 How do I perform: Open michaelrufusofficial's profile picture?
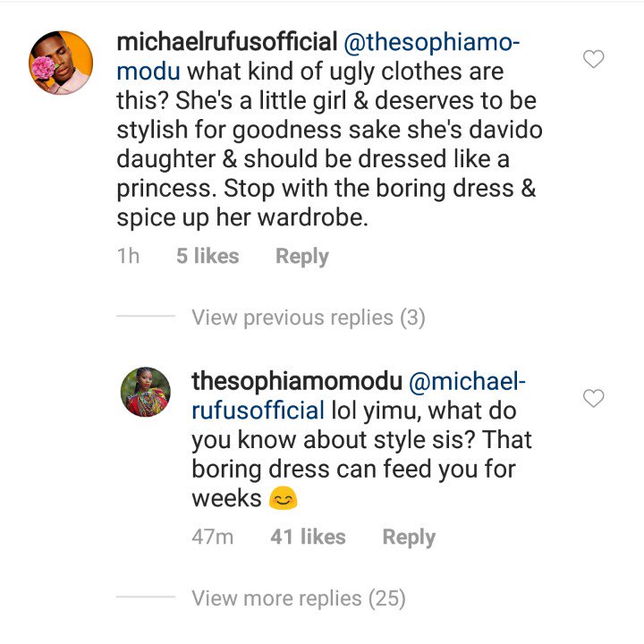[x=62, y=63]
